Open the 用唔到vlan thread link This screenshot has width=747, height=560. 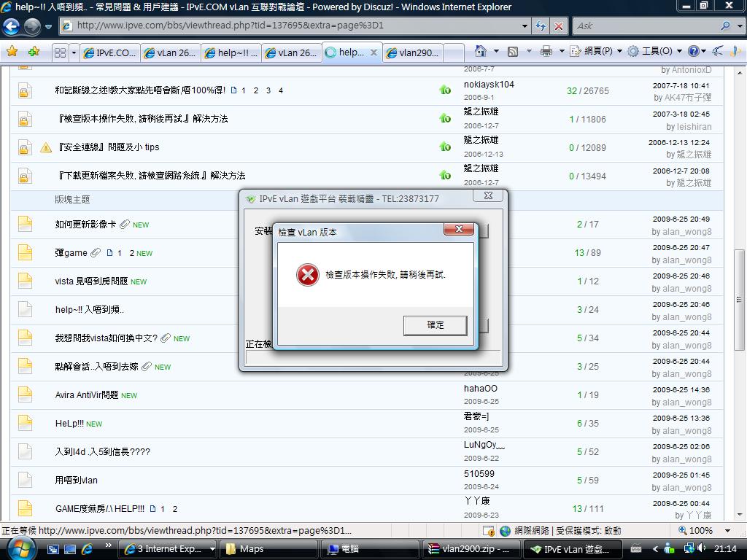(x=77, y=480)
